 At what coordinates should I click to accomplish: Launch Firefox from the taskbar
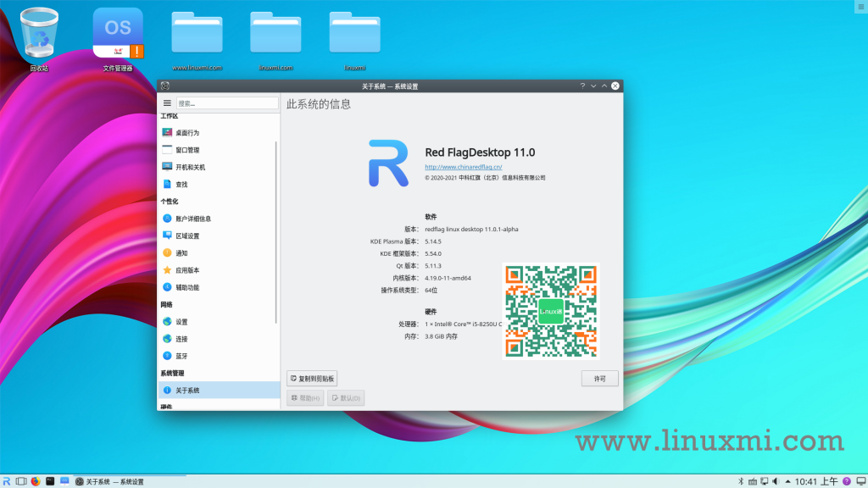[36, 481]
